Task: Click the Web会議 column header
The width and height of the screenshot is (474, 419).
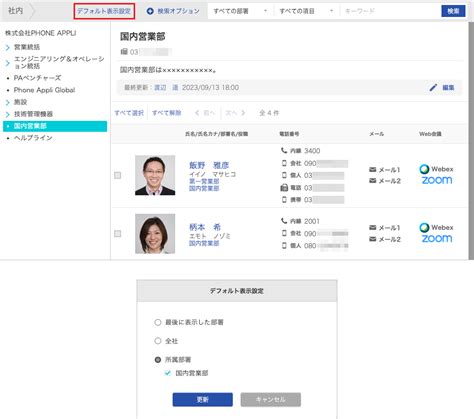Action: point(430,134)
